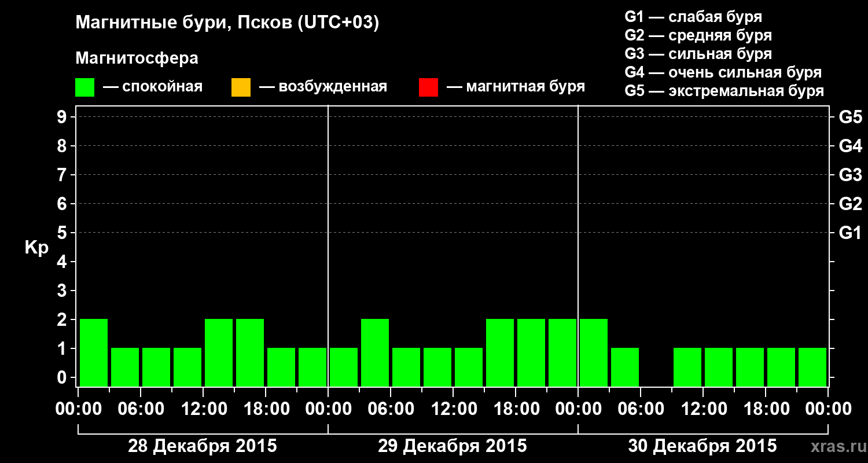Select the '— магнитная буря' legend label

pos(516,87)
